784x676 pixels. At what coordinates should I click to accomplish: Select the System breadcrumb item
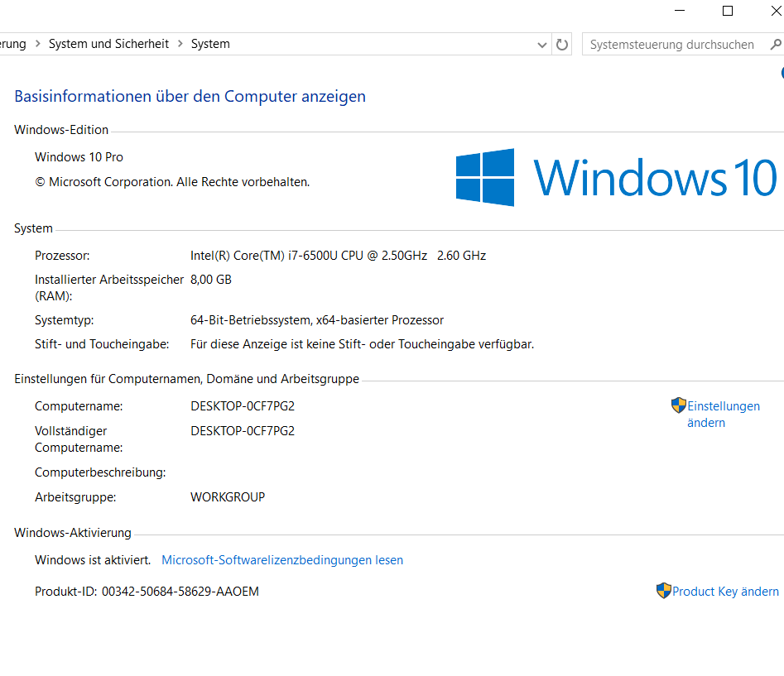[210, 44]
